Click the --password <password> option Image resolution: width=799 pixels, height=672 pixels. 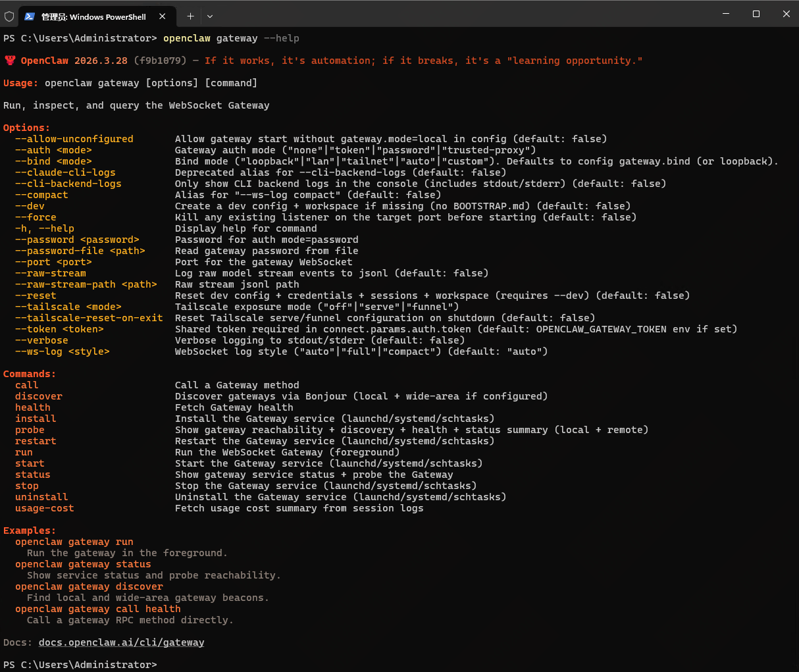(x=77, y=240)
